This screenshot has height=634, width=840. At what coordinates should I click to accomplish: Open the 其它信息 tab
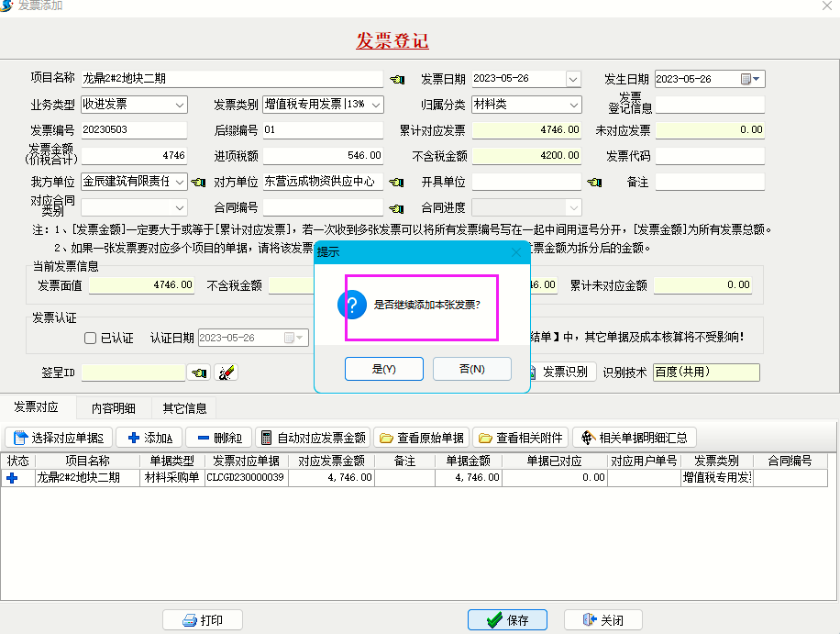(x=184, y=408)
